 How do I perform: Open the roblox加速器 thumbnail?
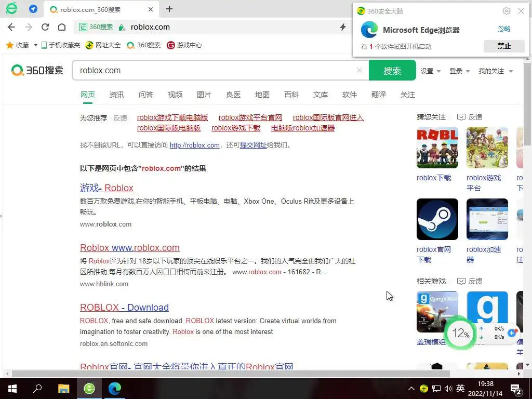click(x=487, y=219)
